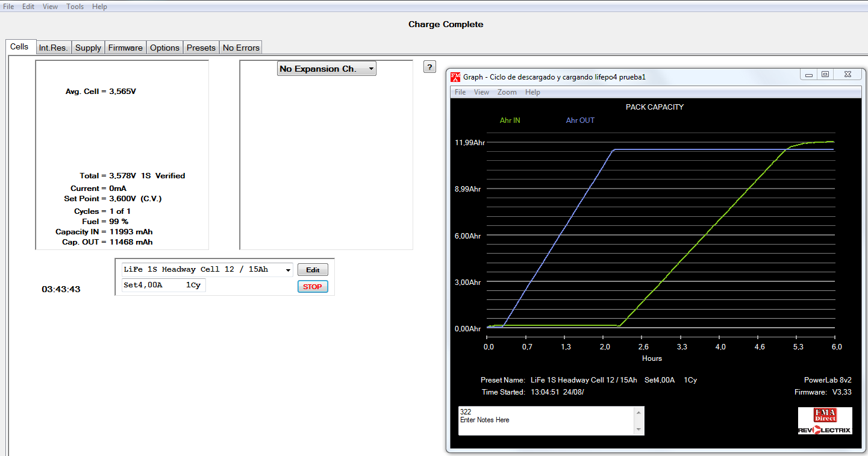Click the question mark help button
This screenshot has height=456, width=868.
[429, 67]
